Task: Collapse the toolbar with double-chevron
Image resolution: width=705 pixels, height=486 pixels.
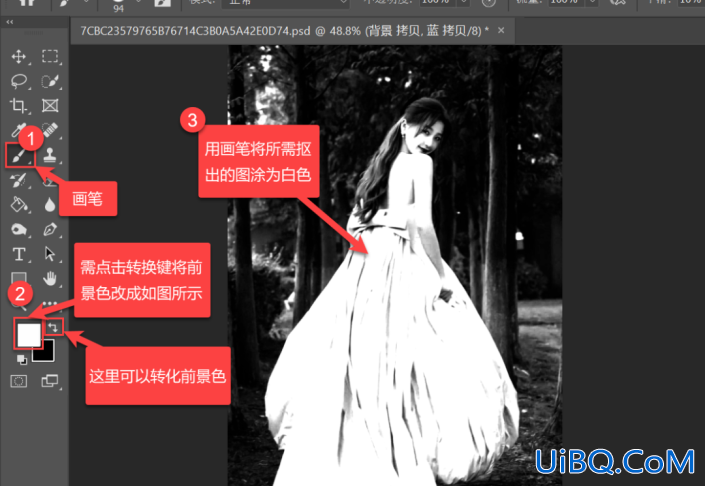Action: point(9,22)
